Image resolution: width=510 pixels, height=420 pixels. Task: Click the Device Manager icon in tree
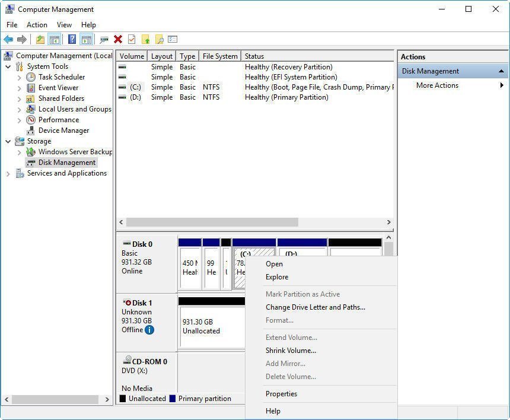tap(31, 131)
